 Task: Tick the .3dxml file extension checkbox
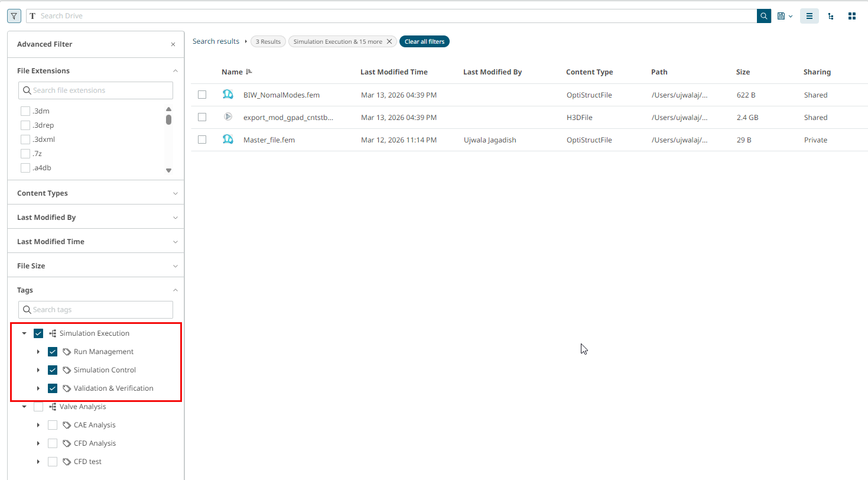click(25, 140)
